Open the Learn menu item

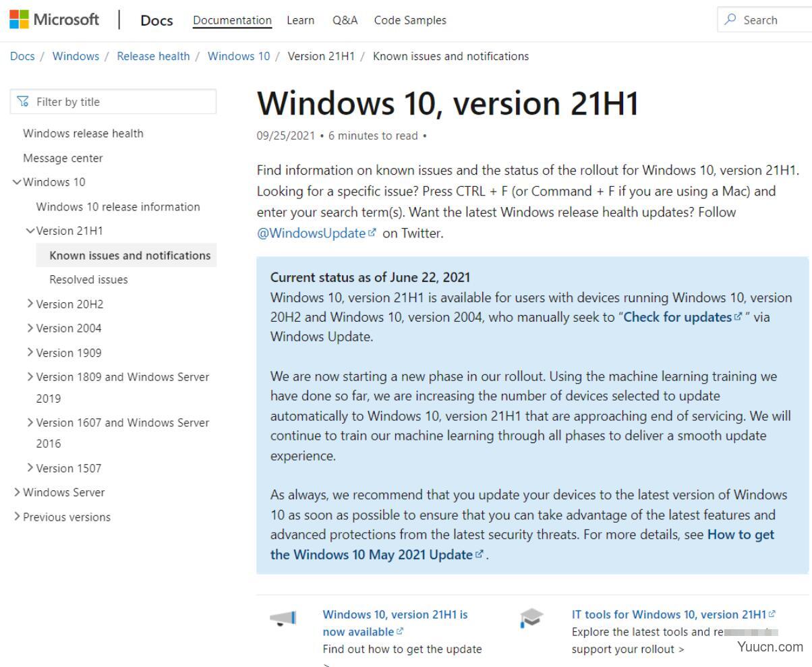pos(301,20)
